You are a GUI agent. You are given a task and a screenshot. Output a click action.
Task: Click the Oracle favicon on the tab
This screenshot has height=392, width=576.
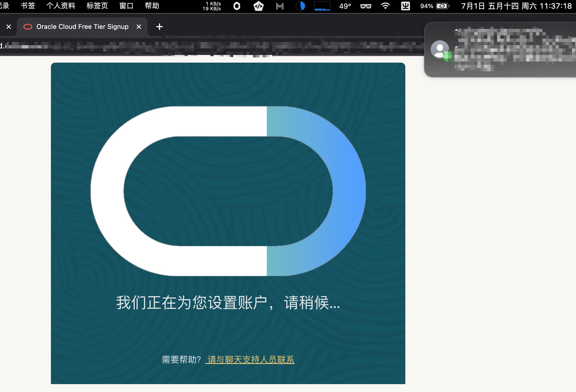click(x=28, y=27)
